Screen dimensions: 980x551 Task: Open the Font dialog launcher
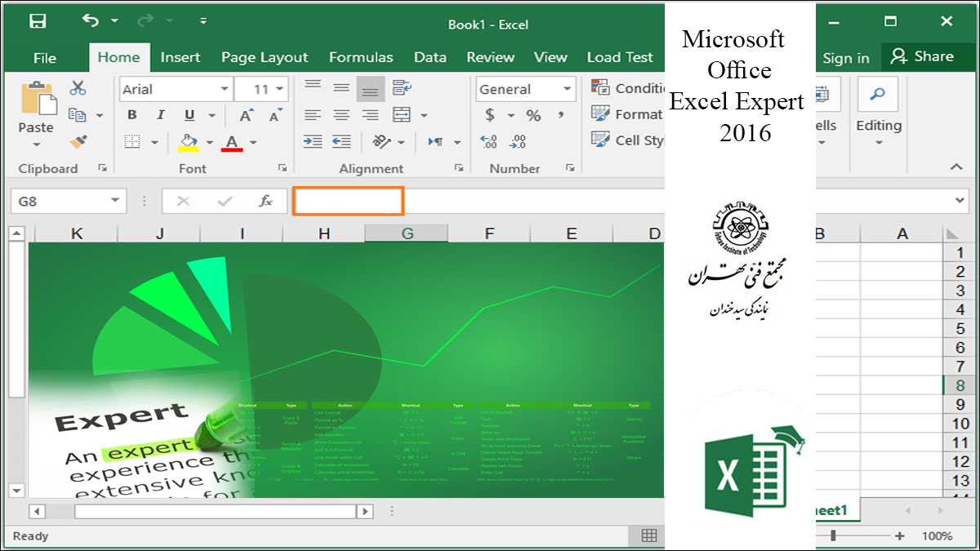point(283,168)
